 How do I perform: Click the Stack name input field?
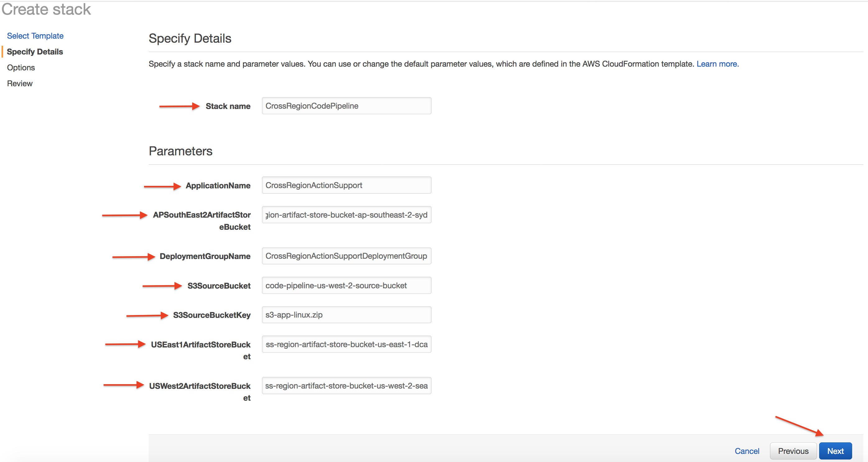tap(346, 106)
